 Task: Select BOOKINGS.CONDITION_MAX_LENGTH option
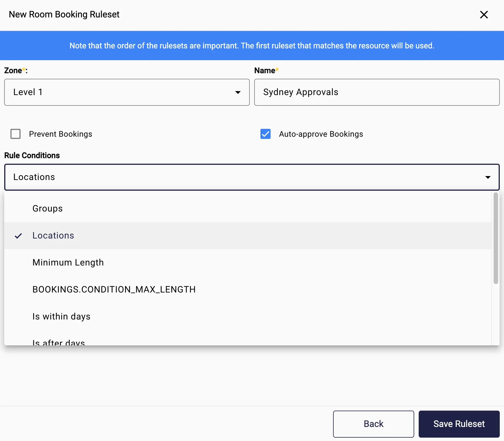click(248, 290)
